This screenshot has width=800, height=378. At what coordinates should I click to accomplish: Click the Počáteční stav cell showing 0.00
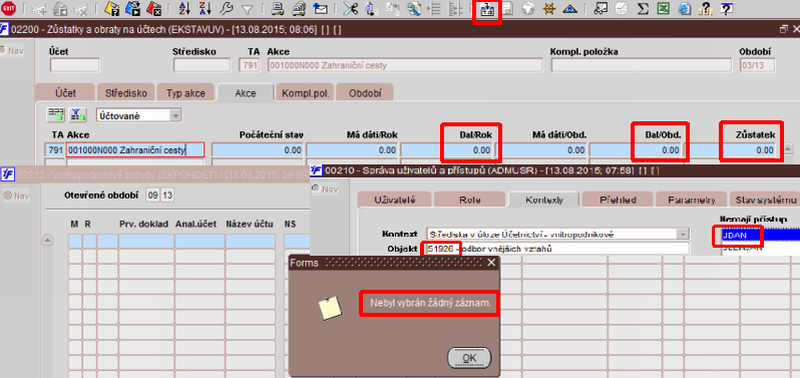click(258, 150)
